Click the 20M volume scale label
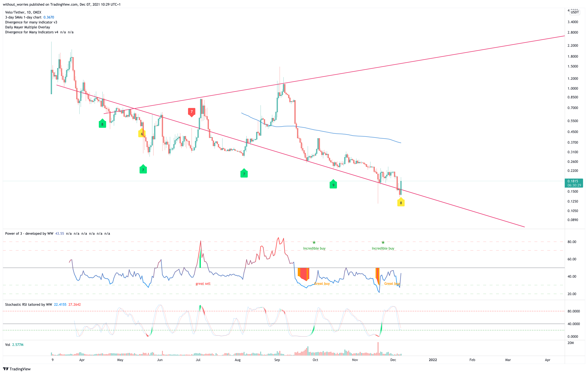This screenshot has width=588, height=374. (x=571, y=343)
